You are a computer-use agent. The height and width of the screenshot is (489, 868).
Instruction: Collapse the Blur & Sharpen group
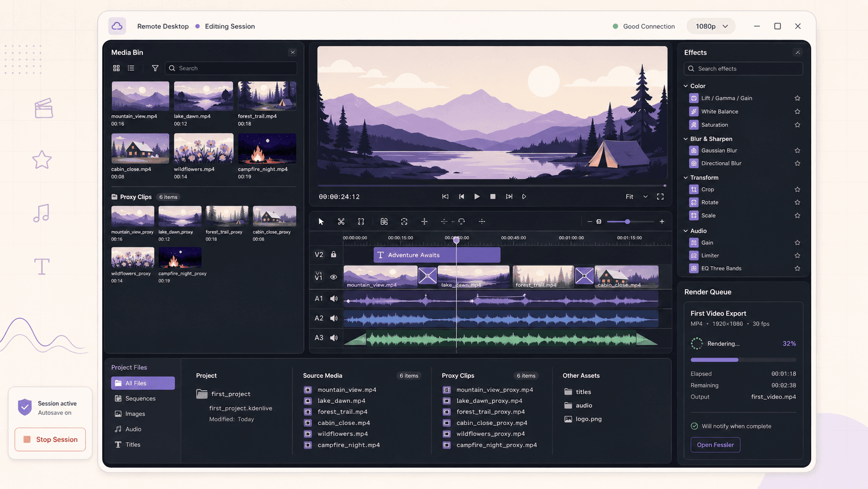point(686,139)
